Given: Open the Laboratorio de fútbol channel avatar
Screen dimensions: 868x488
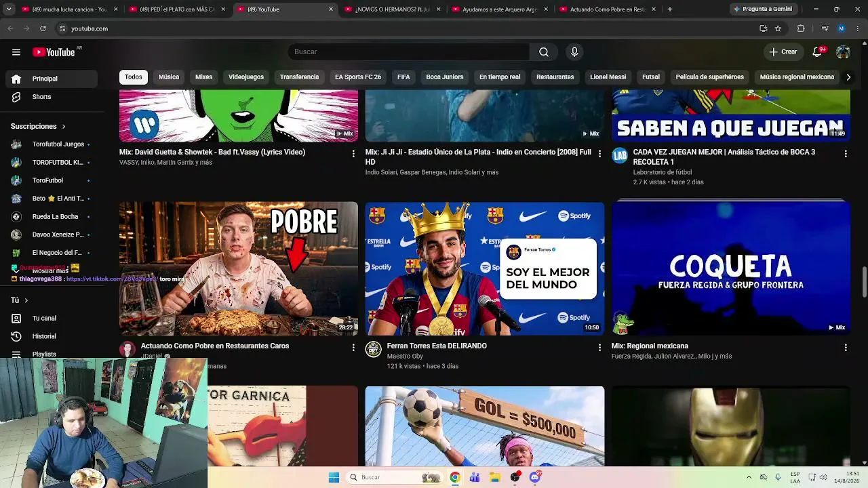Looking at the screenshot, I should [620, 156].
